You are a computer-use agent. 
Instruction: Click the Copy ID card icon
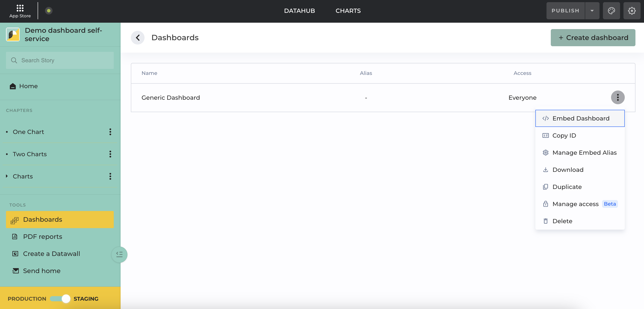tap(545, 135)
